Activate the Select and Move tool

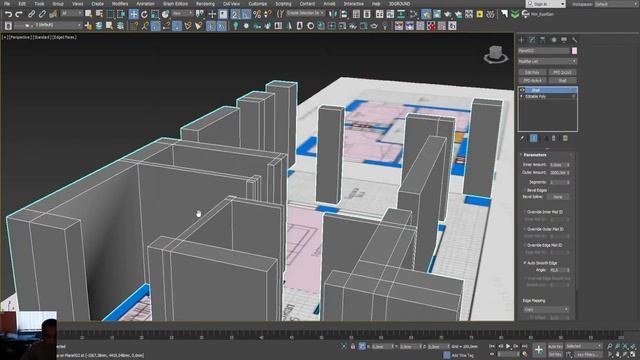coord(133,14)
